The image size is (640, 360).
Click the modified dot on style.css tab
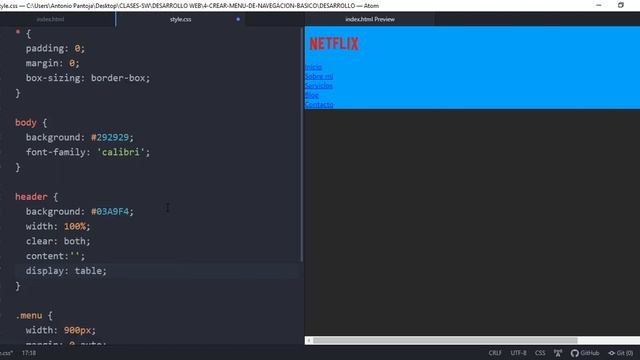(238, 19)
